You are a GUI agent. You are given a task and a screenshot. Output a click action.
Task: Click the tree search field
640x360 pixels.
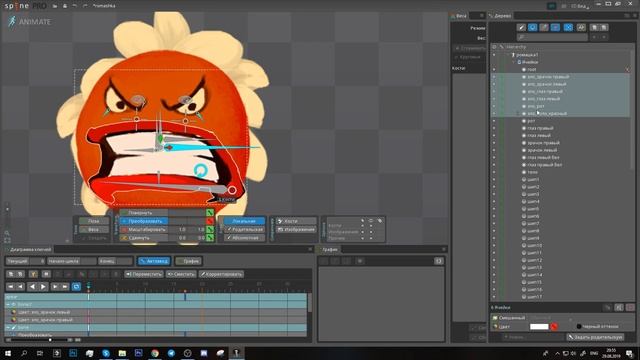click(552, 37)
